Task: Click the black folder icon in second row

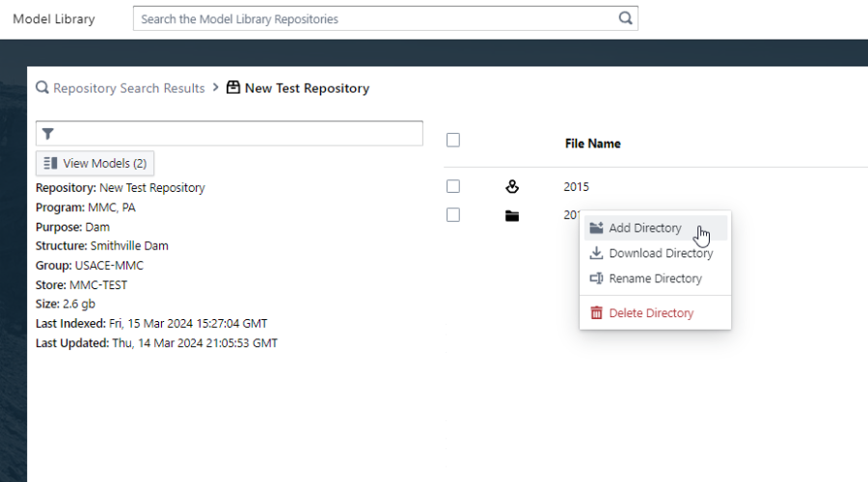Action: (x=512, y=216)
